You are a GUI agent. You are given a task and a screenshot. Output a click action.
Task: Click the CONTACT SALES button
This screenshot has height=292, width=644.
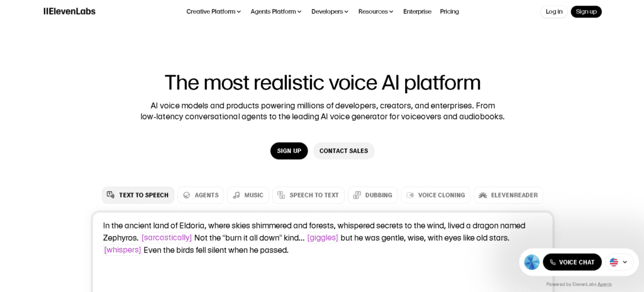point(343,151)
